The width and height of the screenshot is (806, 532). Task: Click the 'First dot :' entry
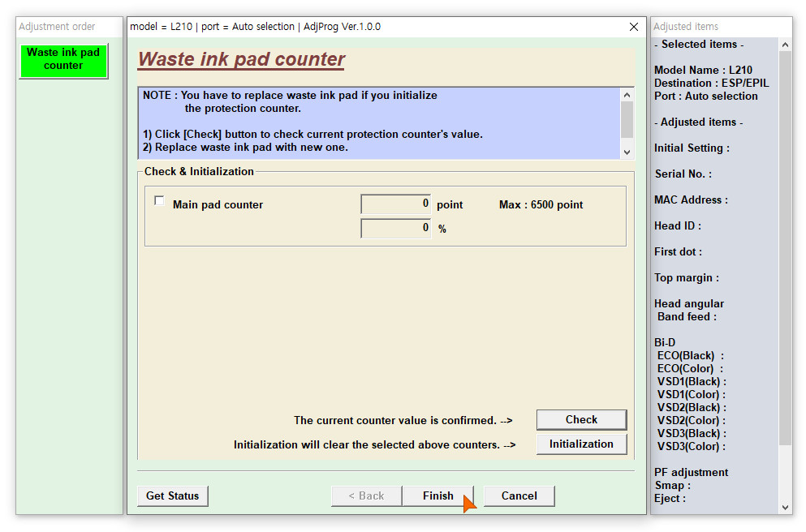point(678,251)
